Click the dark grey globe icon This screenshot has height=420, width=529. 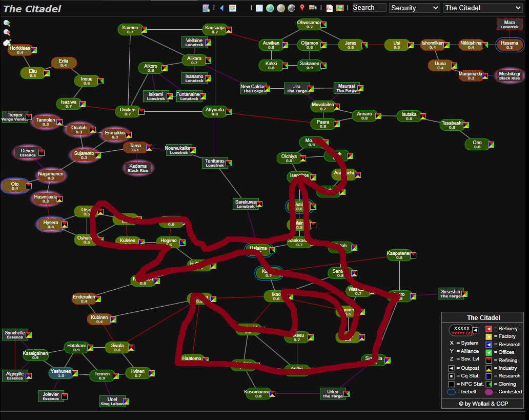coord(291,8)
